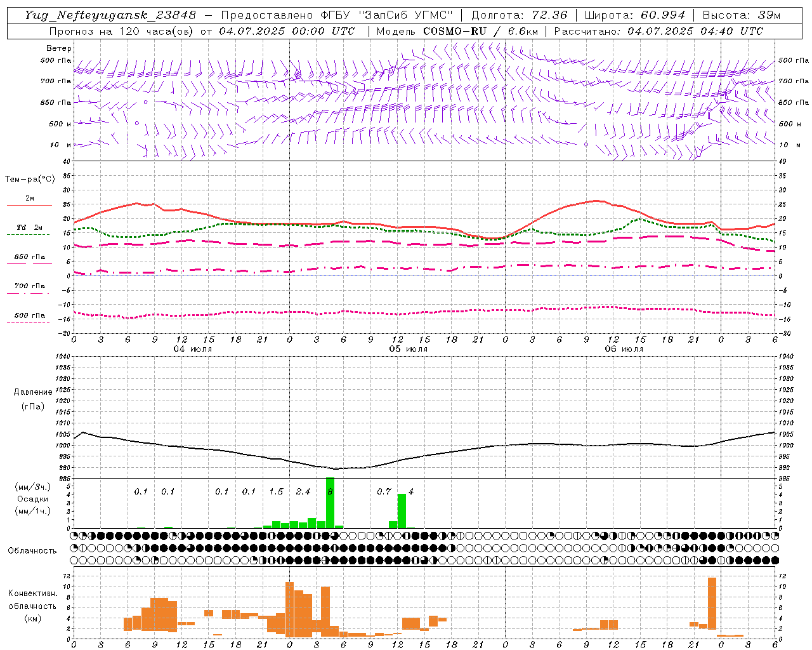Screen dimensions: 812x650
Task: Click the solid red '2м' legend line sample
Action: (29, 205)
